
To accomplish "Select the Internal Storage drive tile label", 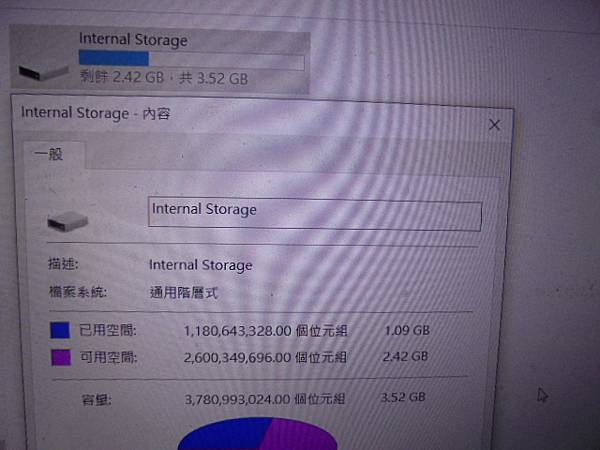I will 133,39.
